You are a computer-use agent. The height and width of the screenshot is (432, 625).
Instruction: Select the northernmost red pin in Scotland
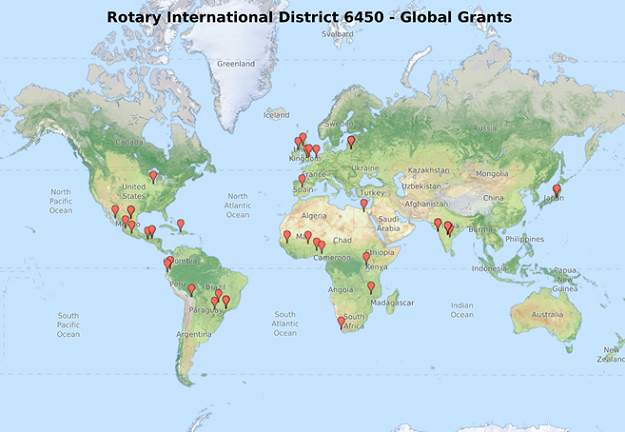coord(303,138)
